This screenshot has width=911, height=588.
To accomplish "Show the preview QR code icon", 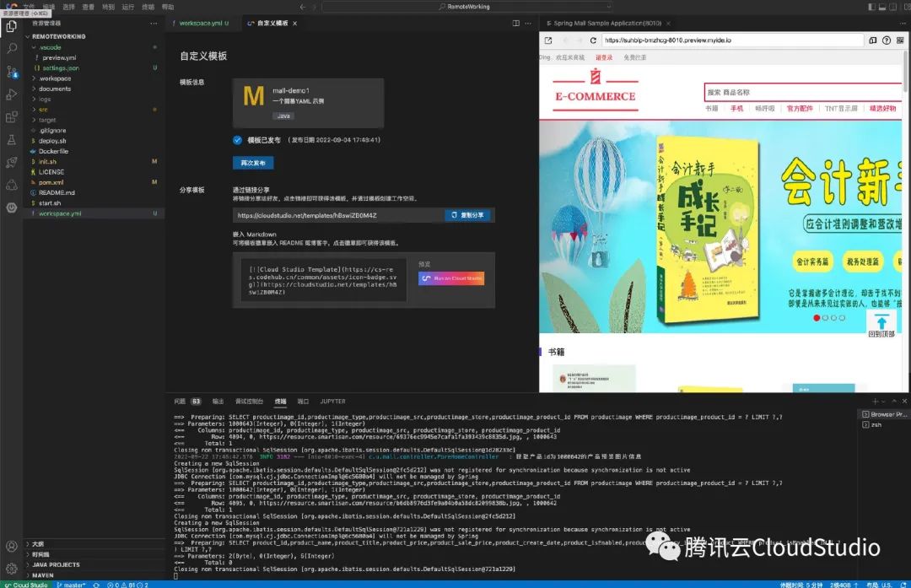I will [900, 40].
